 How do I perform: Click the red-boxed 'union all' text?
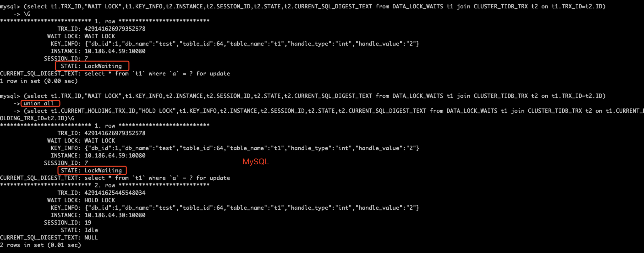coord(39,103)
